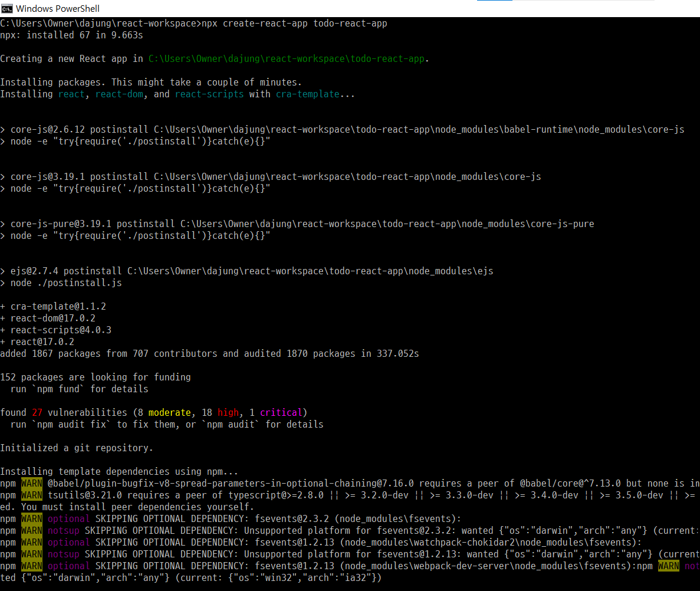
Task: Click the '+ react@17.0.2' line
Action: [37, 342]
